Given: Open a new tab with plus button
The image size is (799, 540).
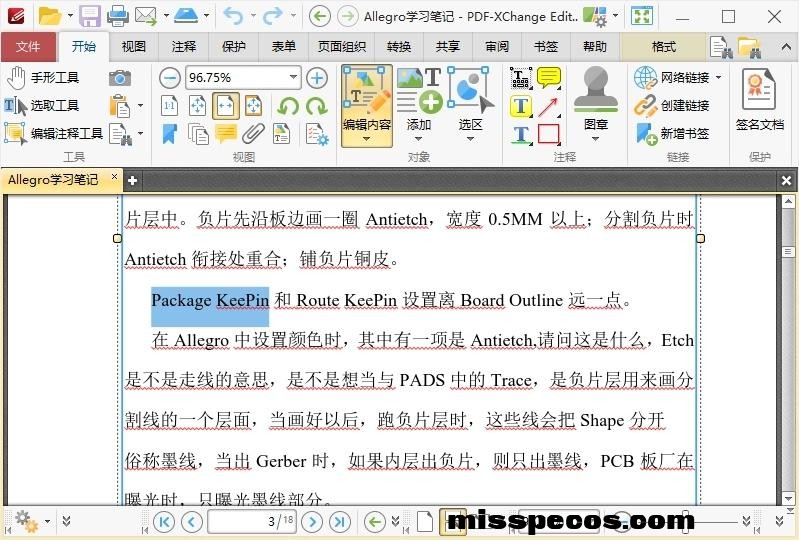Looking at the screenshot, I should click(132, 180).
